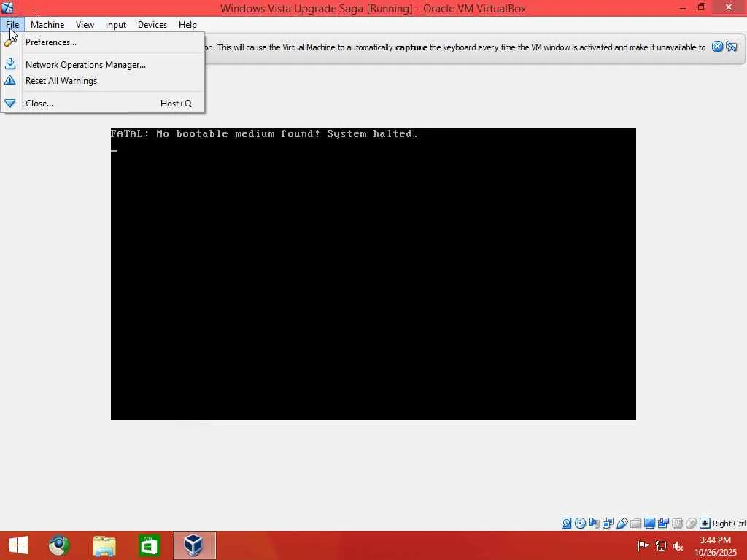Click the VirtualBox title bar icon

[x=7, y=7]
